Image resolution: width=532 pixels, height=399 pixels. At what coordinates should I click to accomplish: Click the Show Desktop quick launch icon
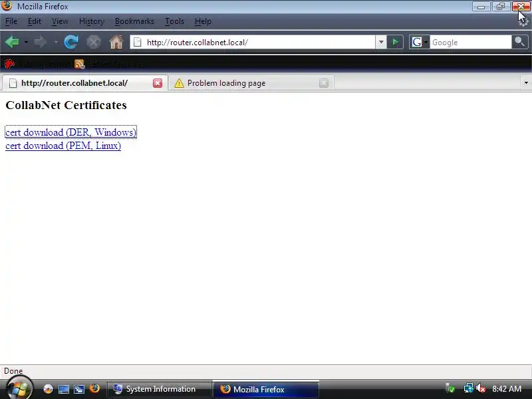tap(63, 389)
